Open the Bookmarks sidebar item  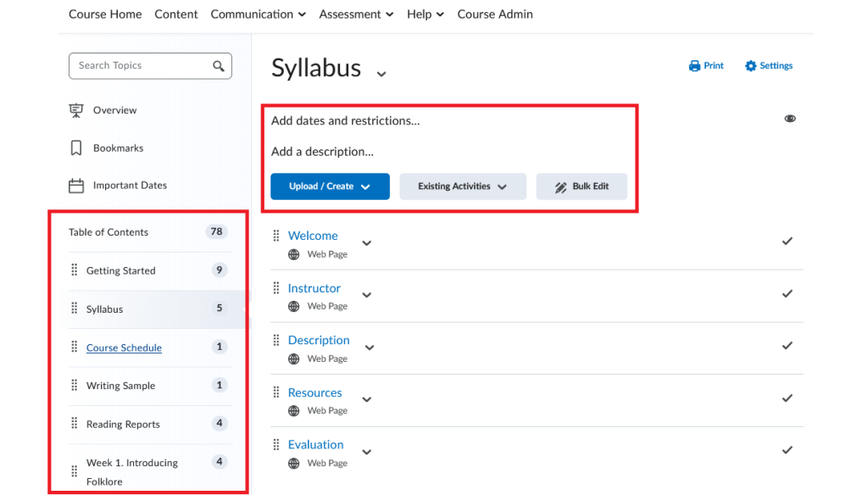tap(118, 147)
